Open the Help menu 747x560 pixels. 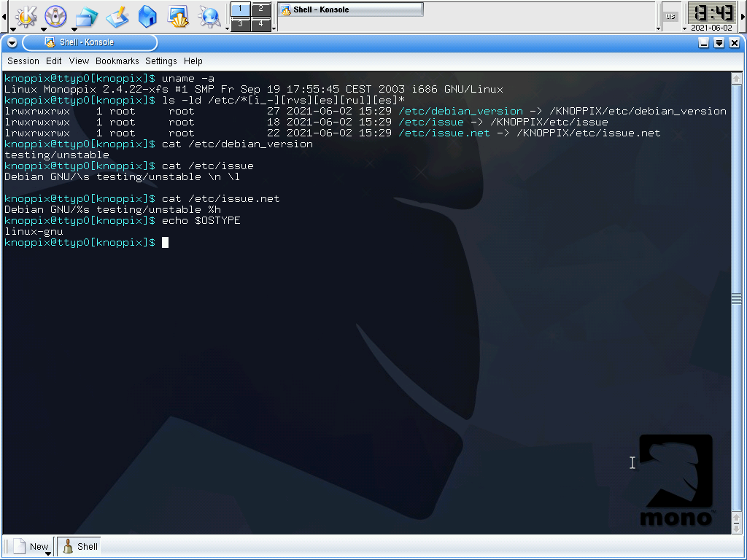click(193, 61)
